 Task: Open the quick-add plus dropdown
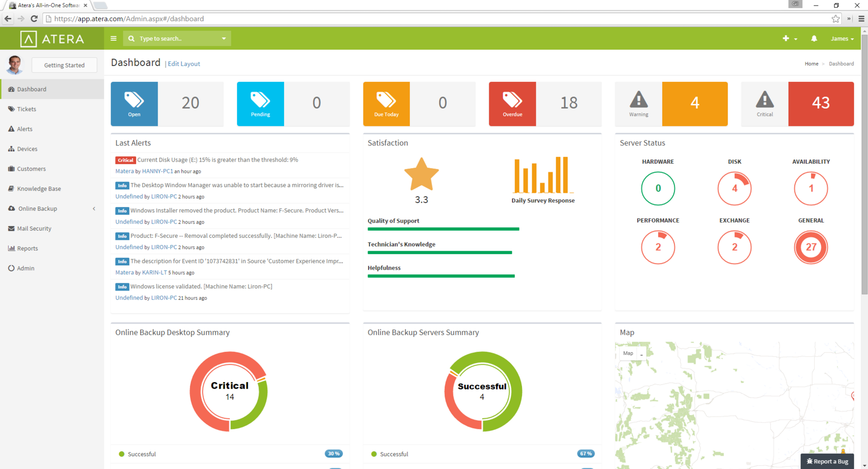(x=790, y=38)
